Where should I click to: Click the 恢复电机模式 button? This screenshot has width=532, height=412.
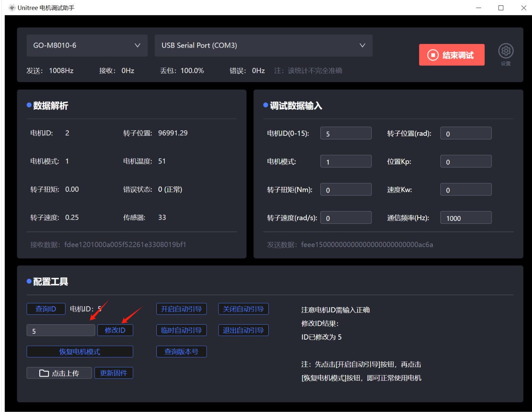(80, 352)
